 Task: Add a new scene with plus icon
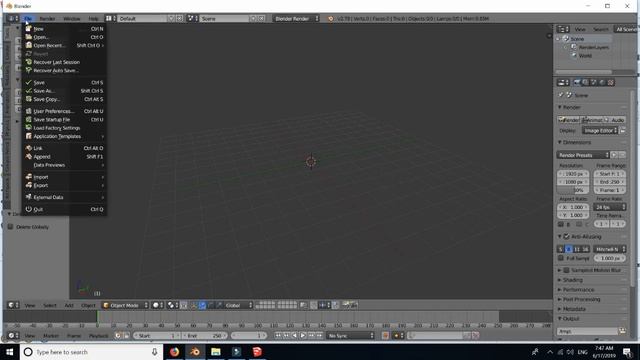[x=253, y=18]
